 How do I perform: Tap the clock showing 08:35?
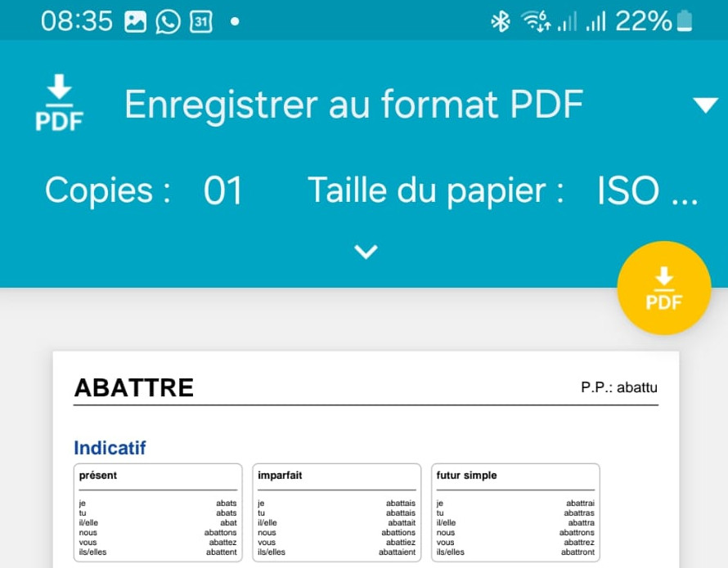click(77, 21)
